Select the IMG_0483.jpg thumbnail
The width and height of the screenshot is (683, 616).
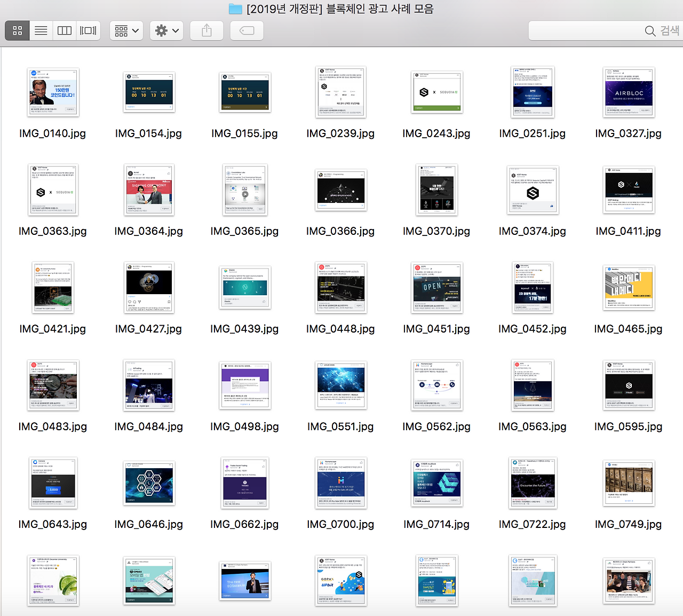[53, 385]
